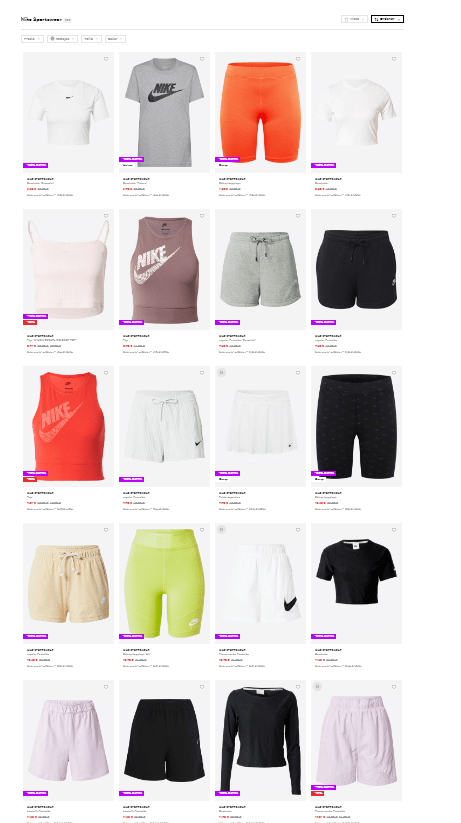461x823 pixels.
Task: Open the pink spaghetti strap top product
Action: click(68, 269)
